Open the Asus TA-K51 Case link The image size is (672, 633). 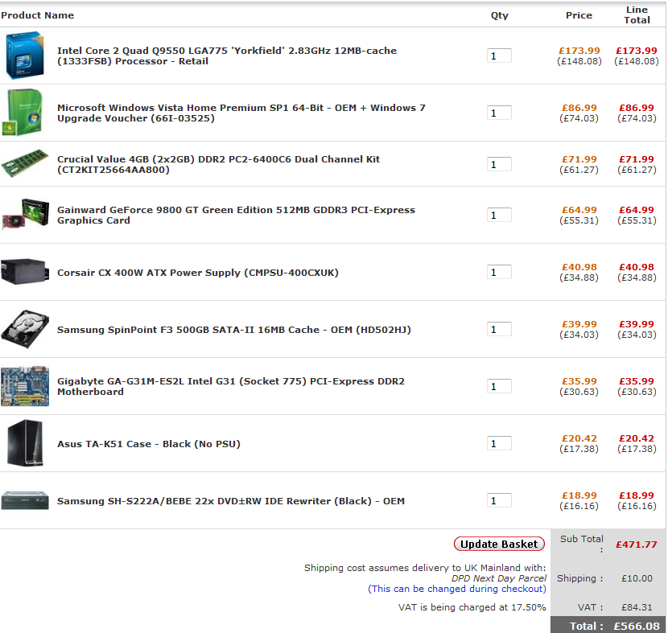(149, 444)
